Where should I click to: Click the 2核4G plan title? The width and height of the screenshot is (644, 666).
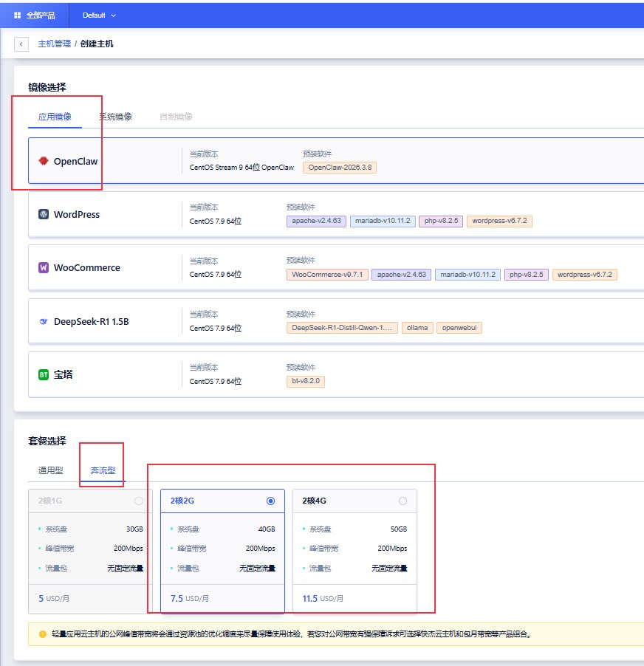[315, 501]
